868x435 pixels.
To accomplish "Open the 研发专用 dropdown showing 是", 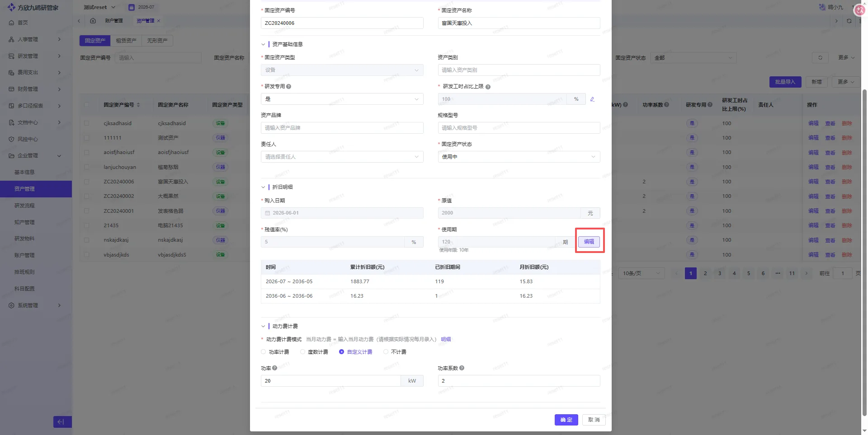I will click(342, 99).
